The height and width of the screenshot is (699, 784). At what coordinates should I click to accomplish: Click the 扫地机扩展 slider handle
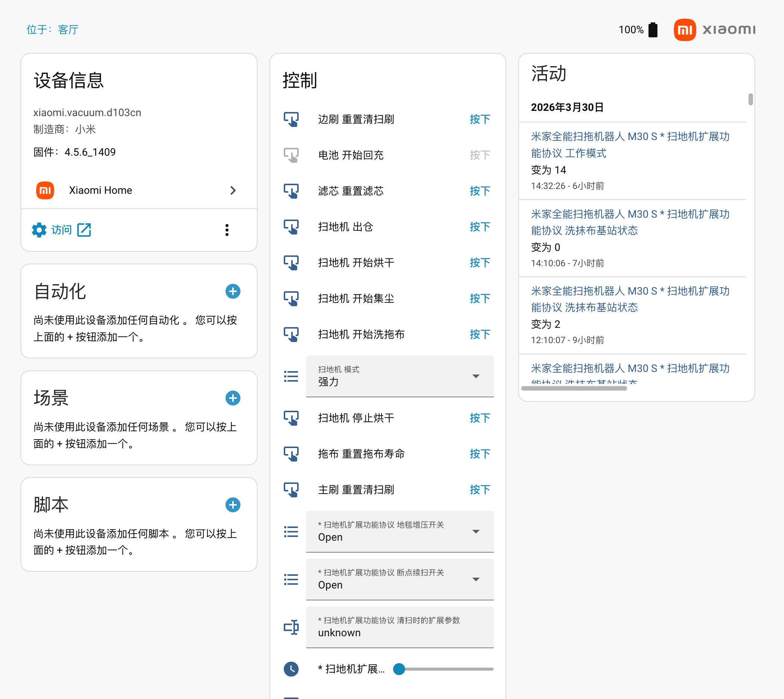point(399,669)
